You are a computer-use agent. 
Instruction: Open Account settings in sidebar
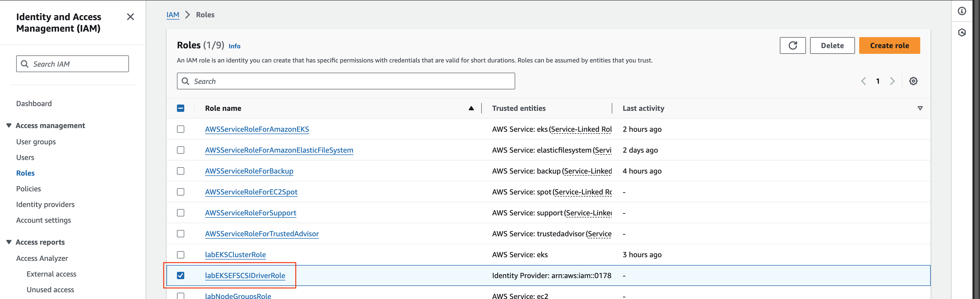[43, 220]
